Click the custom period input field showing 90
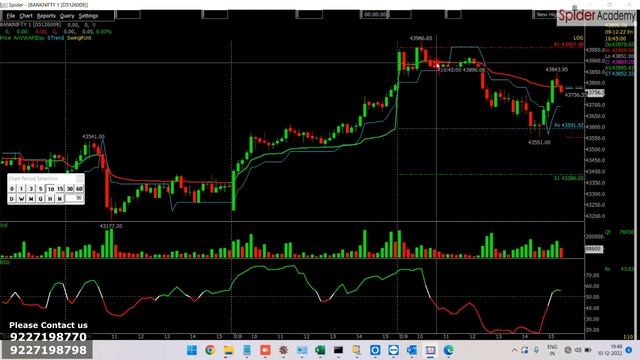Image resolution: width=640 pixels, height=360 pixels. (74, 198)
